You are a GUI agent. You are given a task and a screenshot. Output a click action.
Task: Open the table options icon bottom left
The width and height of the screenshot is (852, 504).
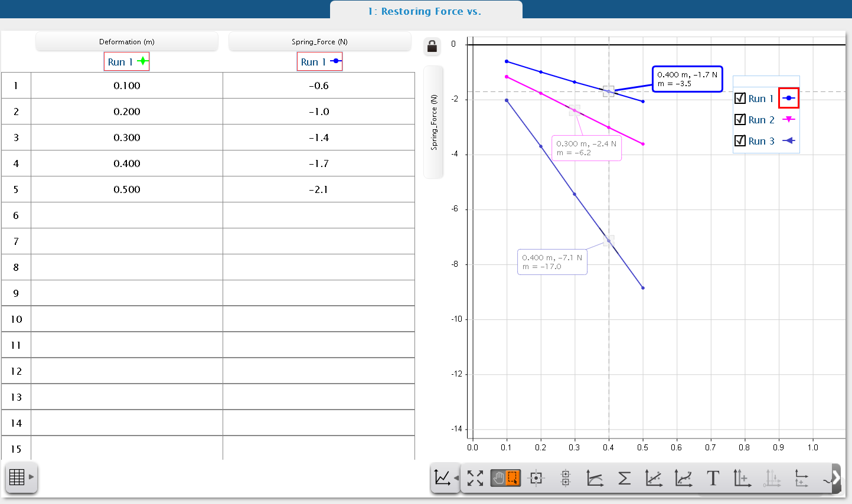pos(18,477)
